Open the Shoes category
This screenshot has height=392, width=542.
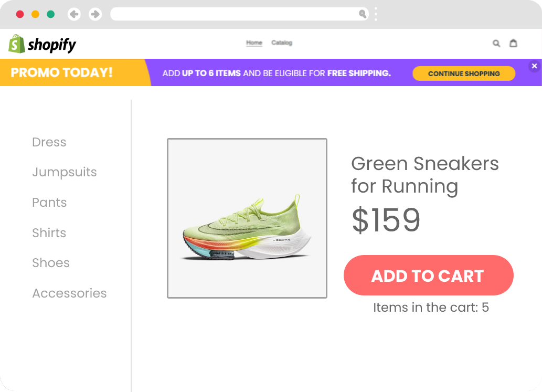click(x=51, y=263)
